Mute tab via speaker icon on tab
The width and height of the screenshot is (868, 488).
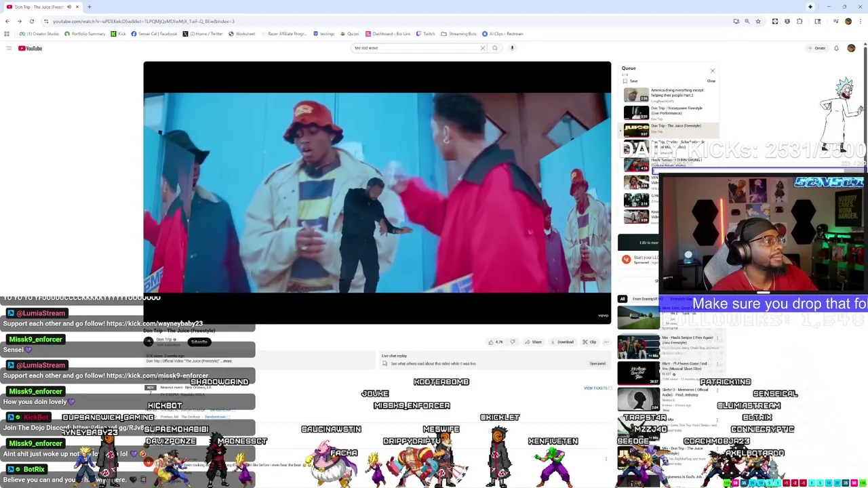point(68,7)
